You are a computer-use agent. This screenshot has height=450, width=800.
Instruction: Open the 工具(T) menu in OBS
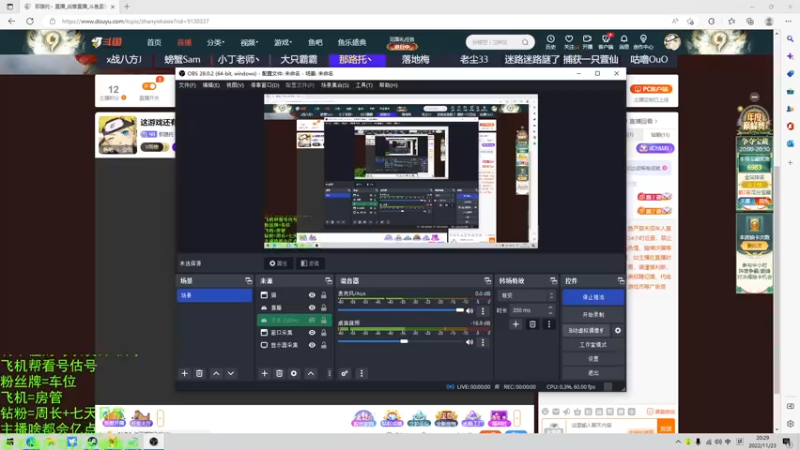click(x=364, y=85)
